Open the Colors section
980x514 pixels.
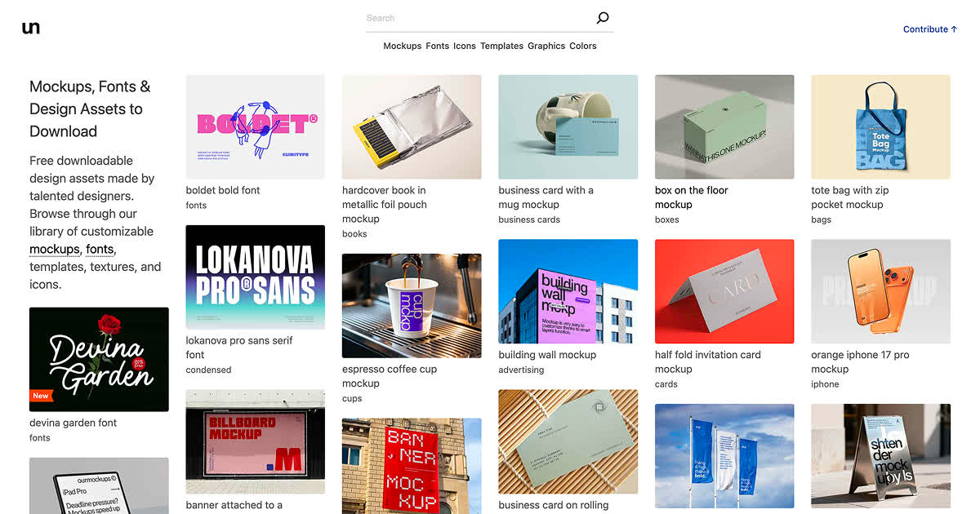coord(583,47)
